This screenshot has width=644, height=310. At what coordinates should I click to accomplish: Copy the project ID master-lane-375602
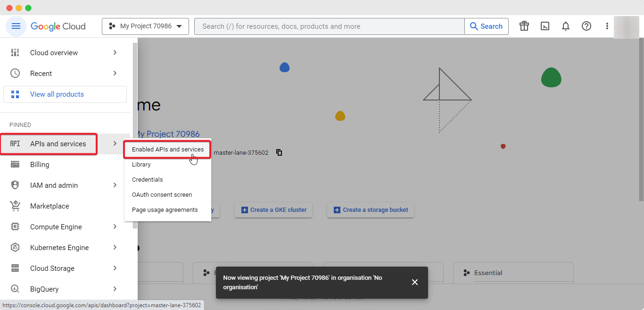pos(279,152)
